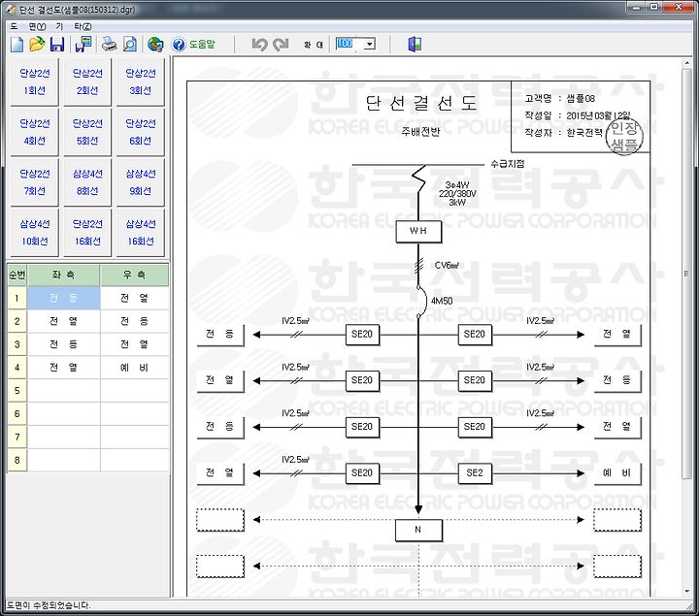Create a new drawing document

coord(17,44)
